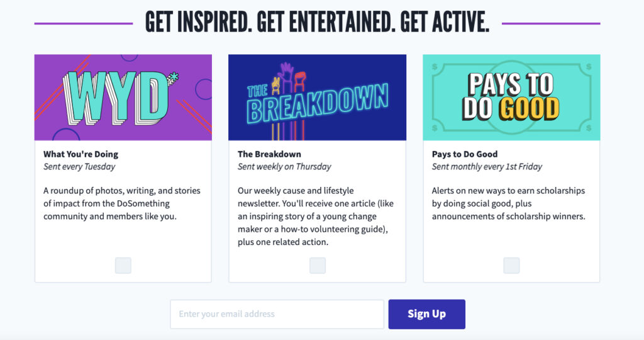Click the 'Sent weekly on Thursday' schedule text
This screenshot has height=340, width=644.
(284, 166)
